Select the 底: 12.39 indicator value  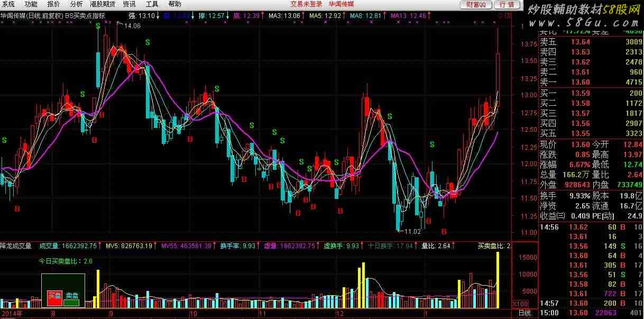[x=246, y=16]
